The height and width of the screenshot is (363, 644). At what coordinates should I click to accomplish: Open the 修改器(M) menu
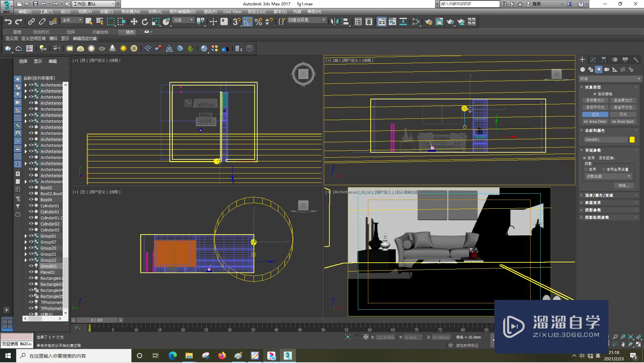(130, 11)
